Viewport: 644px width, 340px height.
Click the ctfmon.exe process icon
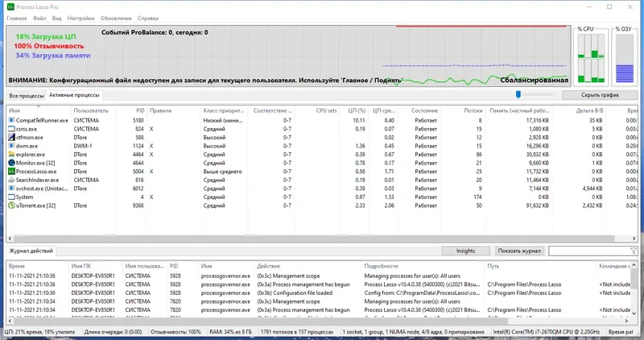[11, 137]
